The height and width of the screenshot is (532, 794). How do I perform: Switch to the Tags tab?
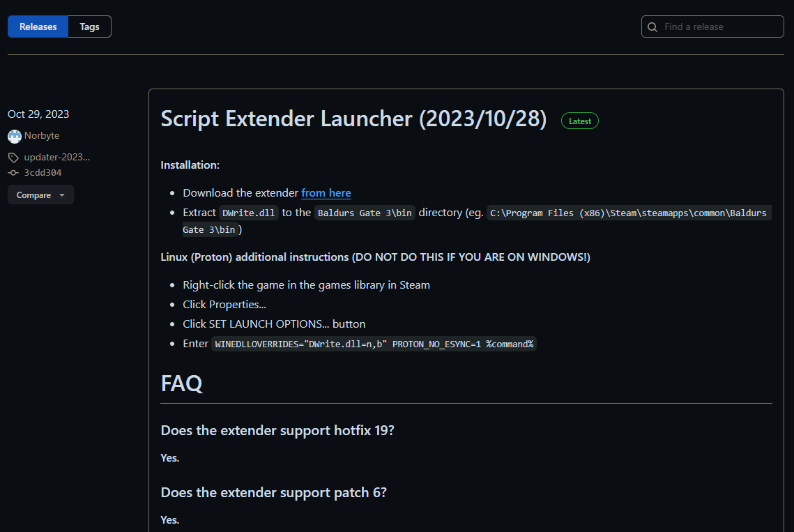coord(89,26)
